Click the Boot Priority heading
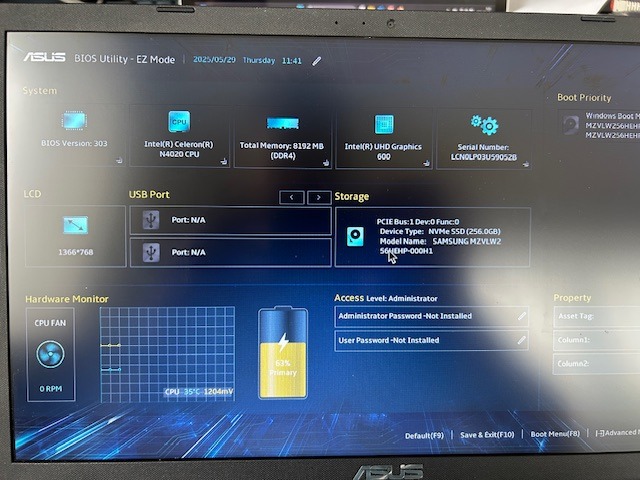Screen dimensions: 640x480 [584, 98]
